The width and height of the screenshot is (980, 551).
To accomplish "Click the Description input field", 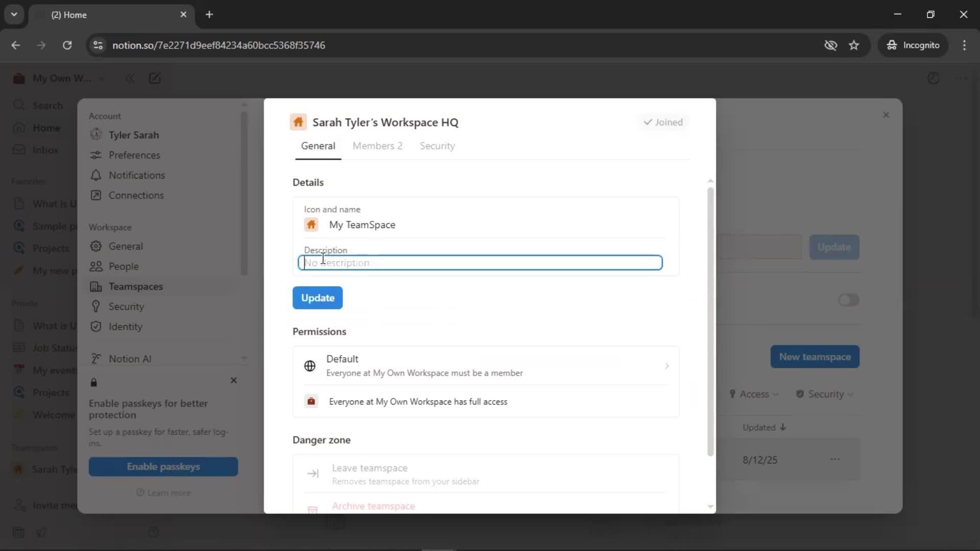I will coord(480,263).
